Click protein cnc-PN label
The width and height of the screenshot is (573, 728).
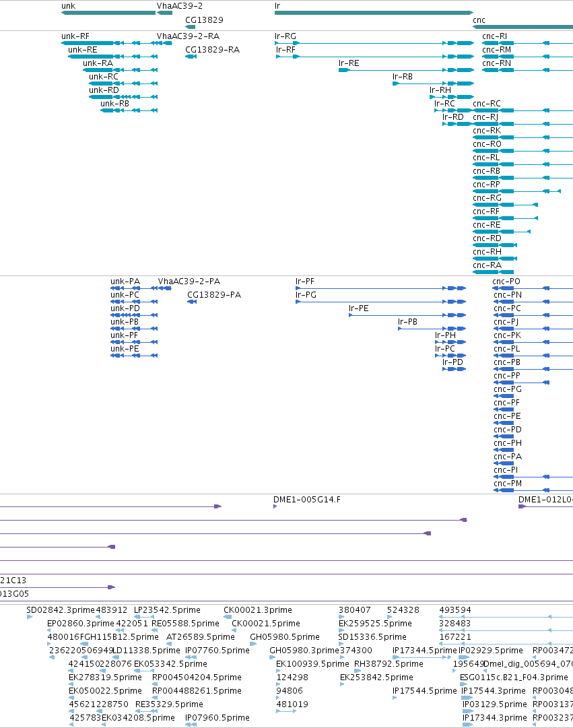click(508, 295)
